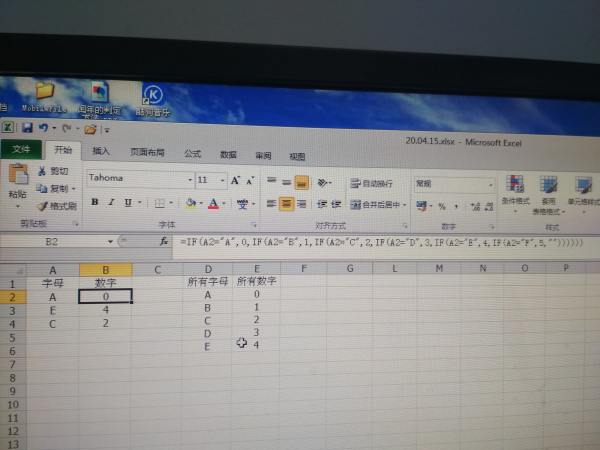Click the formula bar text

tap(381, 242)
